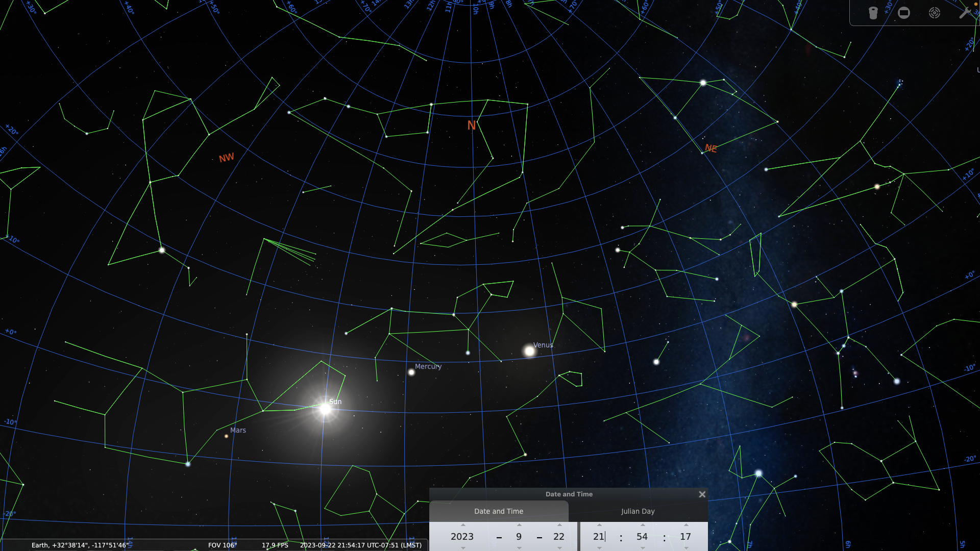Open the ocular (eyepiece) view icon
Viewport: 980px width, 551px height.
[x=873, y=13]
